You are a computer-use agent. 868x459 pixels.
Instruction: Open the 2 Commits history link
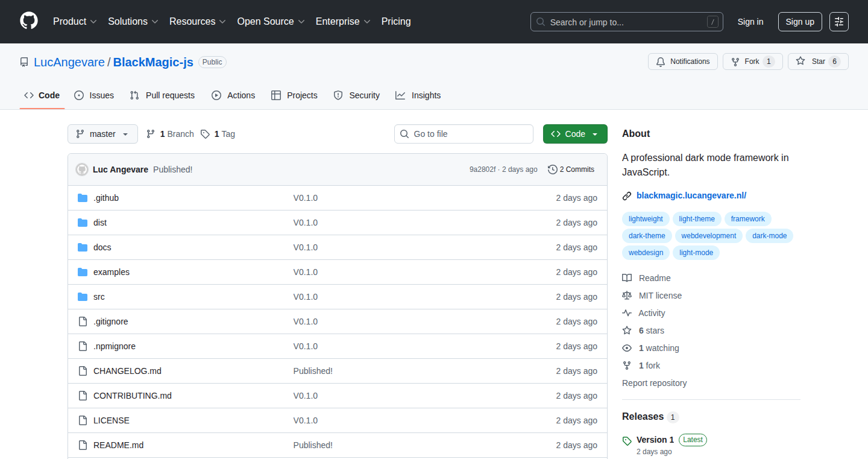coord(571,169)
